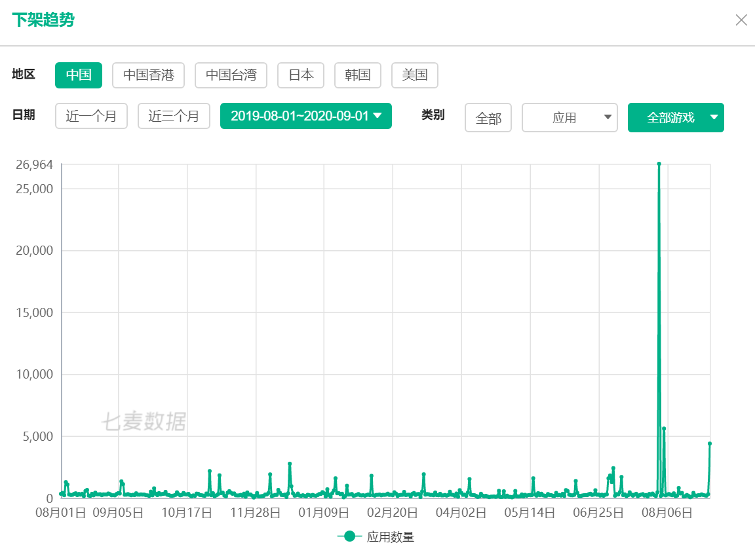755x560 pixels.
Task: Click the 06月25日 axis label
Action: pyautogui.click(x=598, y=513)
